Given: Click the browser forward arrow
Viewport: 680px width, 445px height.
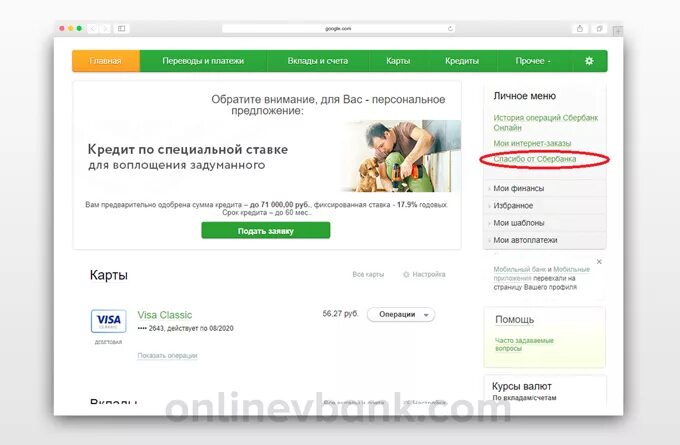Looking at the screenshot, I should pos(105,29).
